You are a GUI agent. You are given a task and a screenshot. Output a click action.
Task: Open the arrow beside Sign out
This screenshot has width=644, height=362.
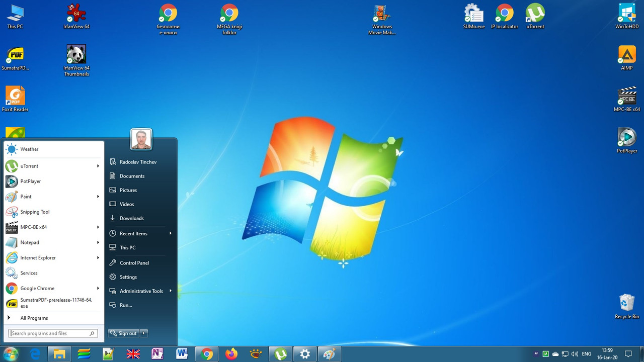pos(144,333)
